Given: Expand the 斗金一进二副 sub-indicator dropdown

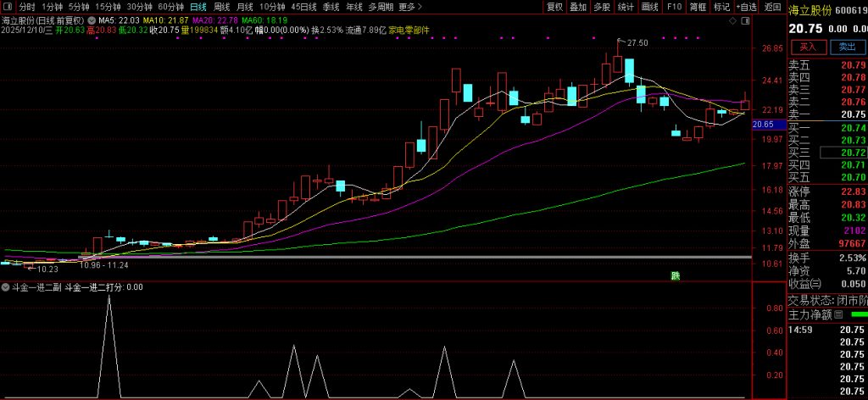Looking at the screenshot, I should pyautogui.click(x=6, y=287).
